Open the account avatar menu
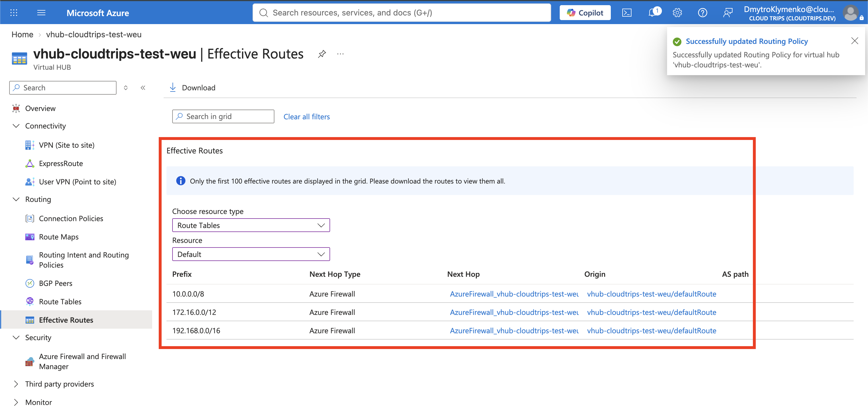Image resolution: width=868 pixels, height=417 pixels. click(850, 13)
